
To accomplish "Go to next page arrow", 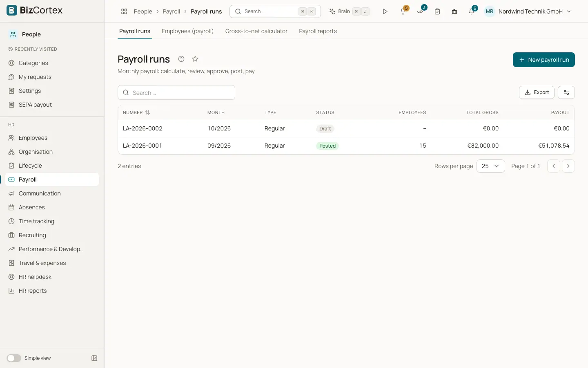I will [568, 166].
